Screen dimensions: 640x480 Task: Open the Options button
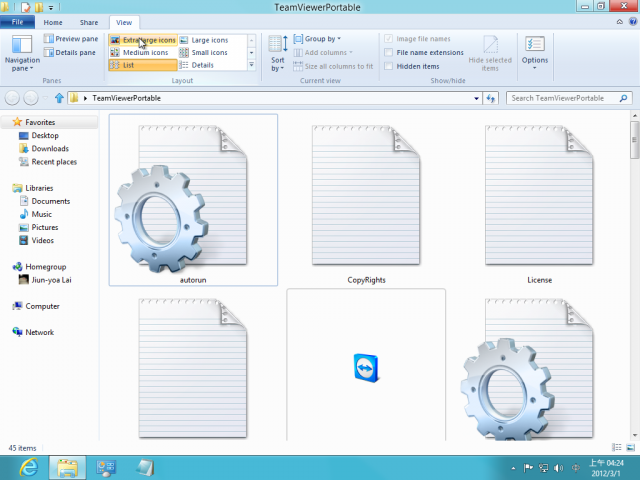535,53
